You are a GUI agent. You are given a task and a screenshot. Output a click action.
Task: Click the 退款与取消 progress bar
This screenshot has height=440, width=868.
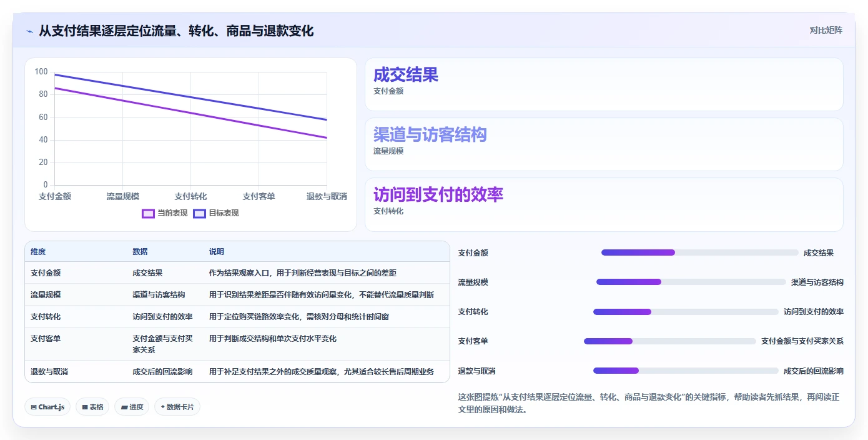pos(686,371)
